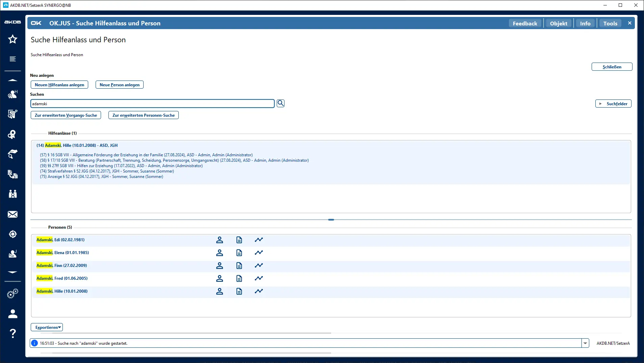The height and width of the screenshot is (363, 644).
Task: Open the Exportieren dropdown
Action: tap(47, 327)
